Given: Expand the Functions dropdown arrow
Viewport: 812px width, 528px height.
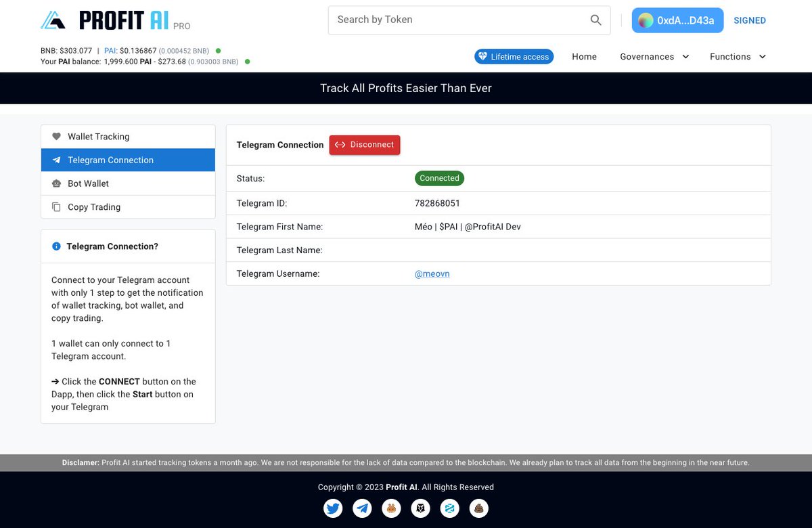Looking at the screenshot, I should coord(762,57).
